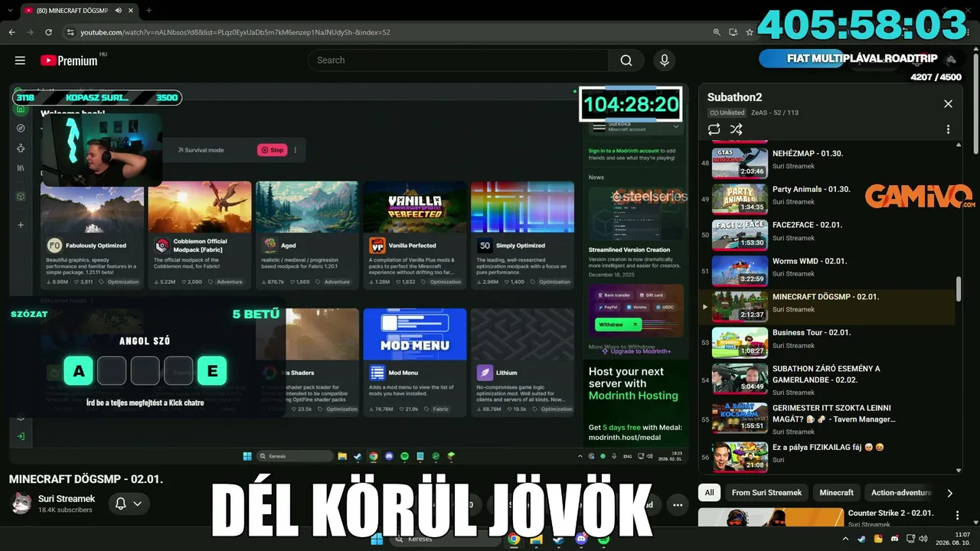Open the Subathon2 playlist title
980x551 pixels.
[734, 97]
